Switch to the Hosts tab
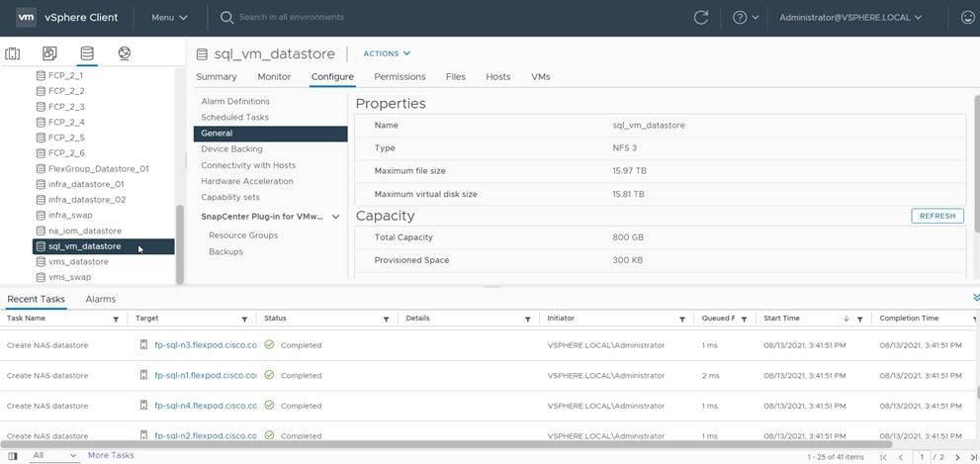Viewport: 980px width, 464px height. [x=498, y=77]
